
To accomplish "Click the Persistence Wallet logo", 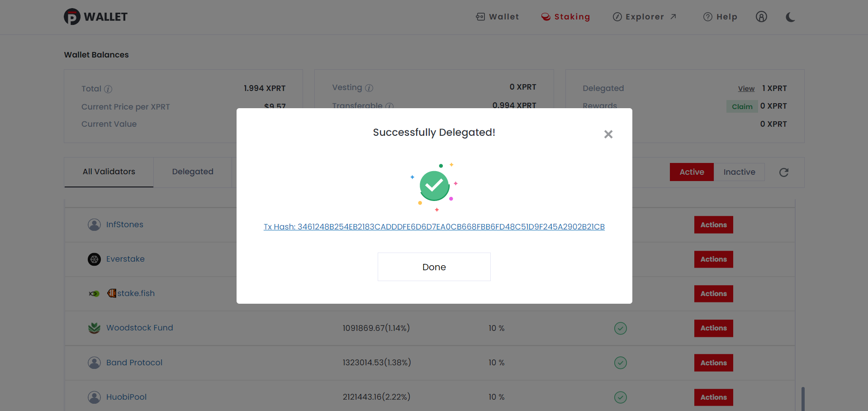I will tap(95, 17).
